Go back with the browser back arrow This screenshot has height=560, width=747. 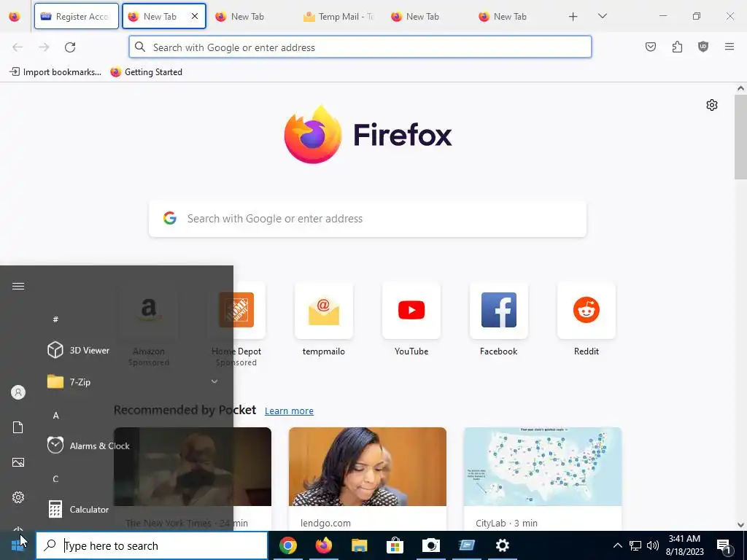coord(18,47)
